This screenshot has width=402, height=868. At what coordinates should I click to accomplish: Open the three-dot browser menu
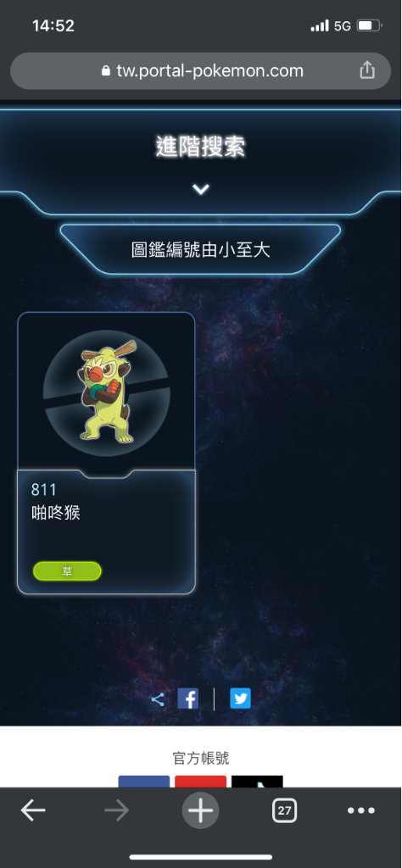[x=361, y=810]
